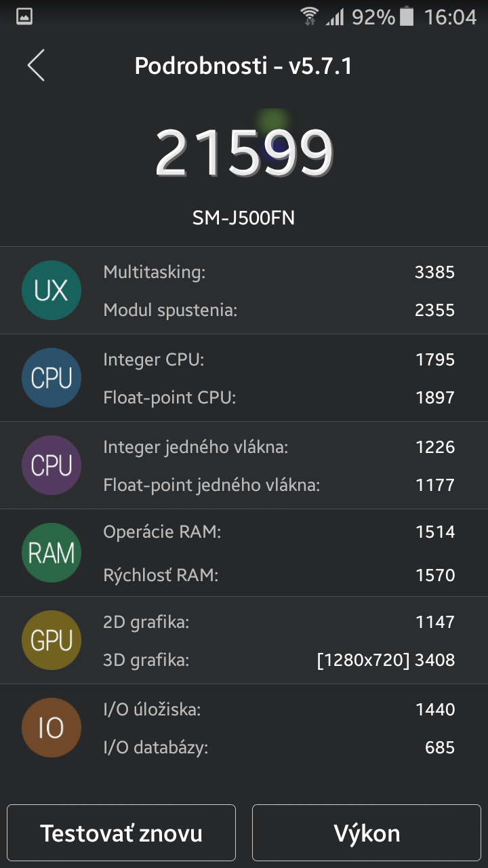
Task: Tap the total score 21599
Action: tap(244, 153)
